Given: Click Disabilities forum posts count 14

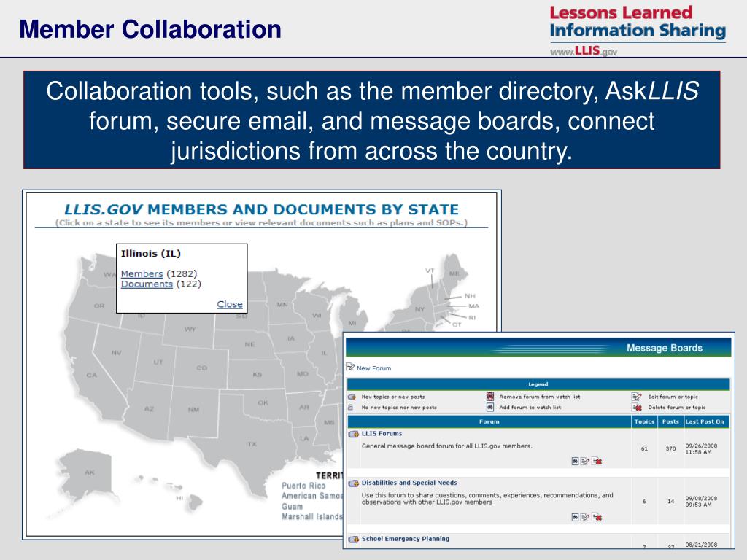Looking at the screenshot, I should tap(671, 502).
